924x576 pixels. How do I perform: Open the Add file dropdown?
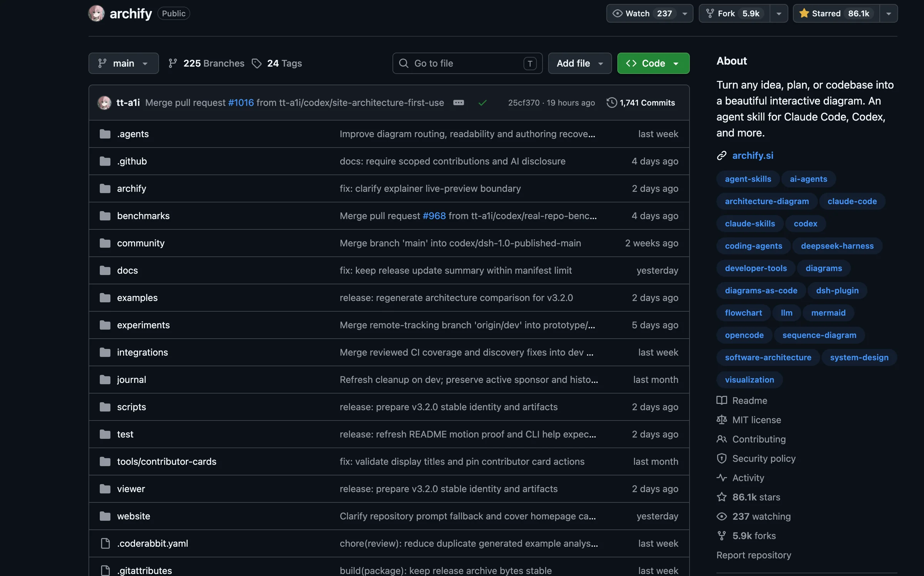(x=580, y=63)
